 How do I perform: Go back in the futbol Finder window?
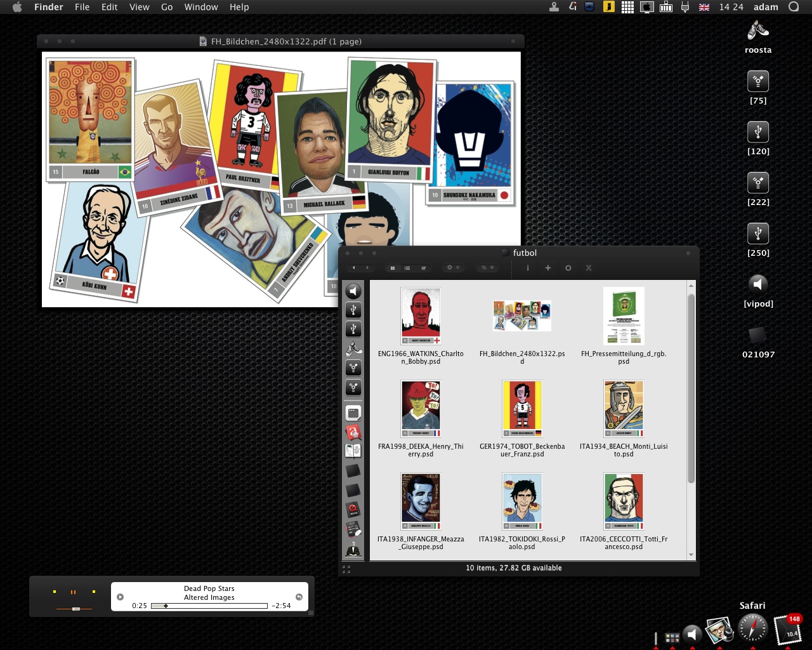pyautogui.click(x=354, y=268)
